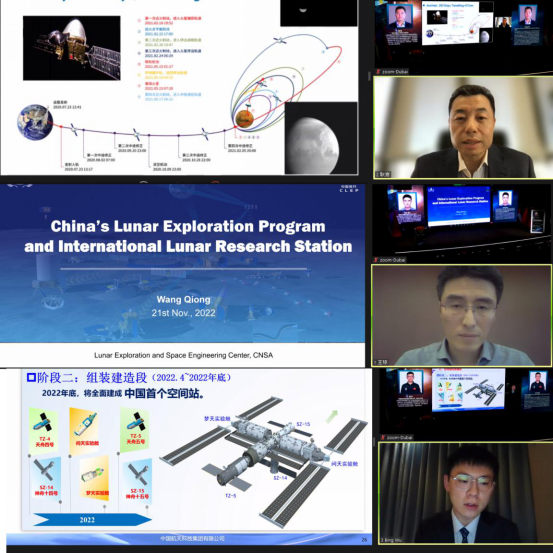
Task: Click muted mic icon on bottom zoom Dubai tile
Action: [383, 437]
